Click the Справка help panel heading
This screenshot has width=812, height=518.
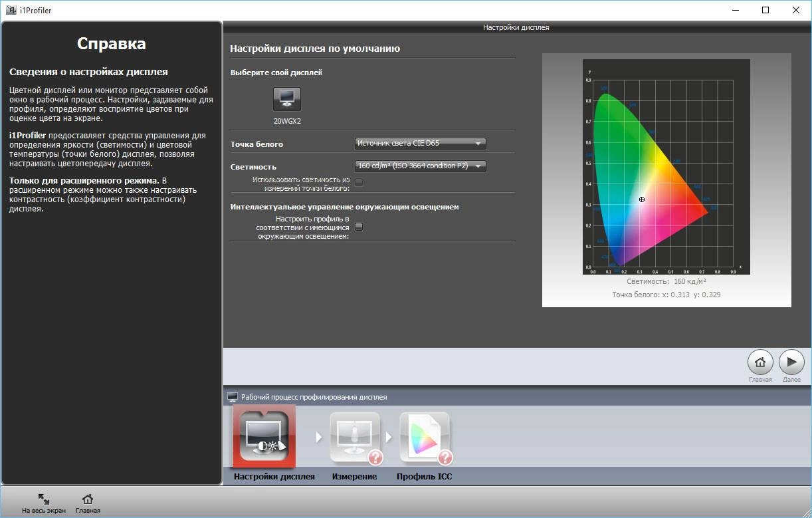[112, 44]
